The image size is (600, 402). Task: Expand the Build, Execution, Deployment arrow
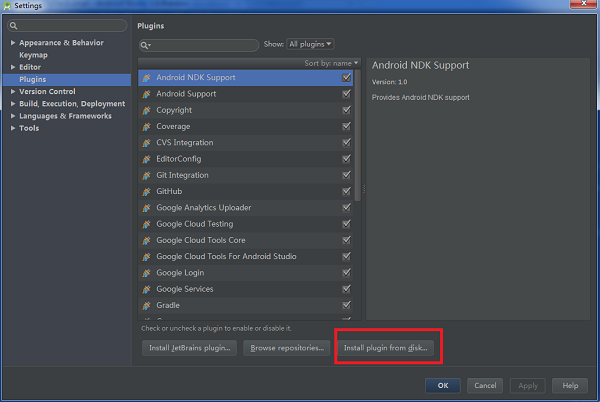click(x=13, y=104)
